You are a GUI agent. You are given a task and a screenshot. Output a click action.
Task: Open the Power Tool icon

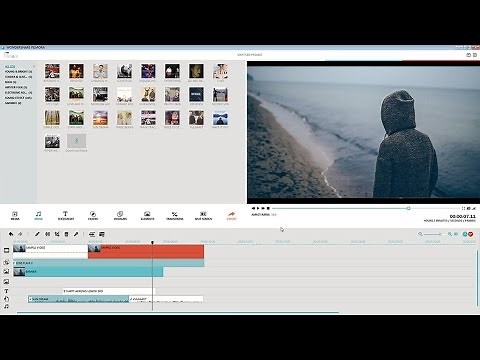(x=76, y=234)
